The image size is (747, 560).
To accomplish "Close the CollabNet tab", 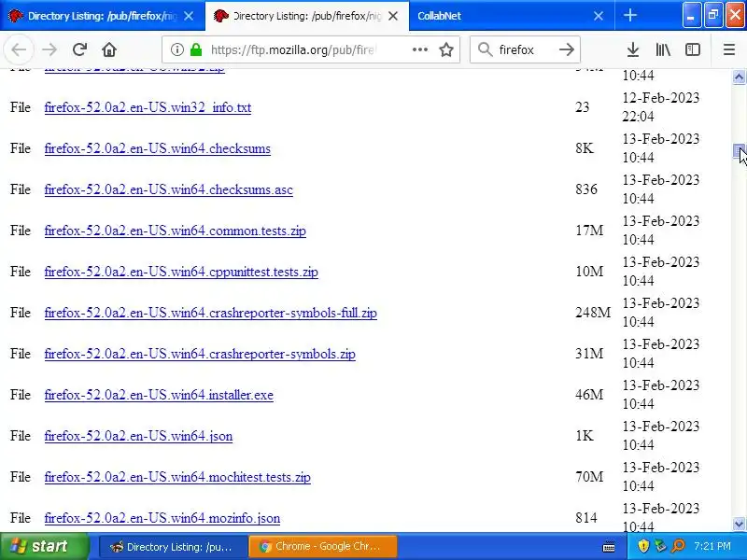I will point(599,16).
